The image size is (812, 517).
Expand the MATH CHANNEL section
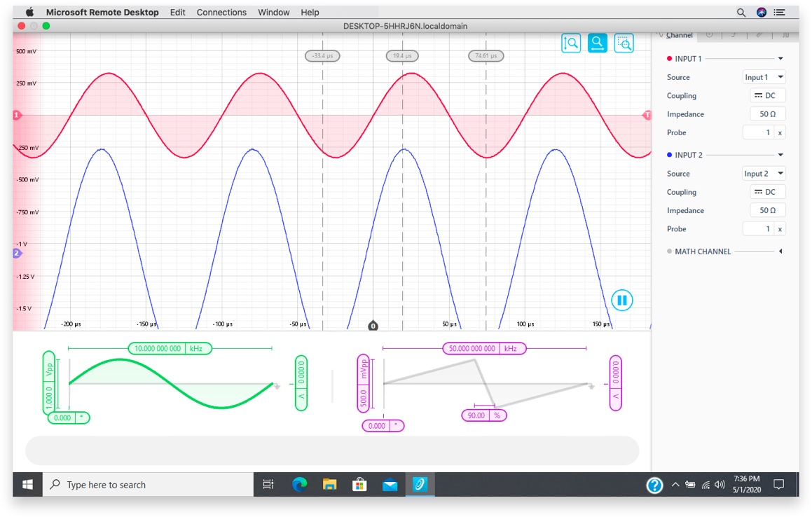[780, 251]
